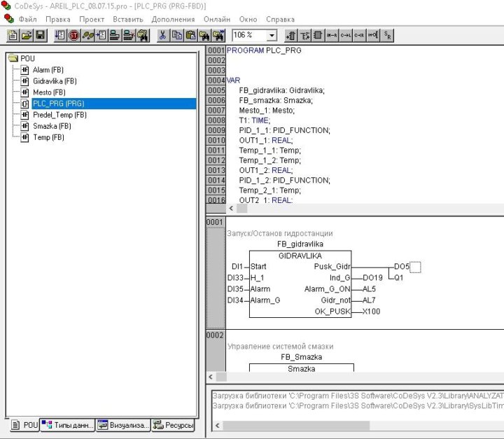Switch to the Визуализа... tab
Viewport: 504px width, 439px height.
click(x=122, y=425)
